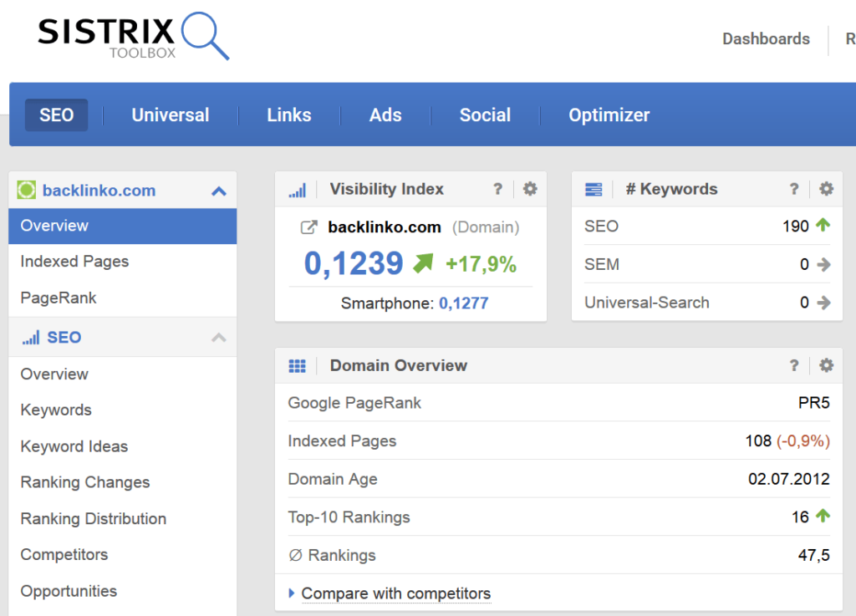Screen dimensions: 856x616
Task: Open help for # Keywords panel
Action: coord(794,189)
